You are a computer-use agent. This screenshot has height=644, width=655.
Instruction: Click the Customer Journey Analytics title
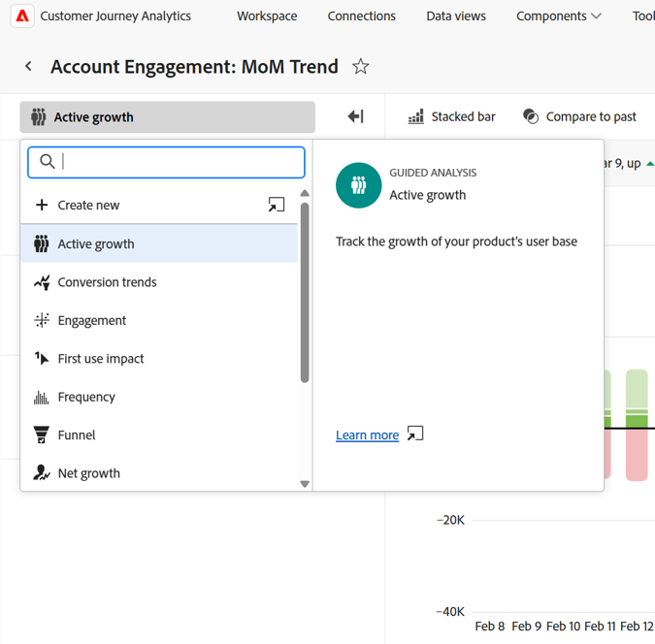(115, 16)
